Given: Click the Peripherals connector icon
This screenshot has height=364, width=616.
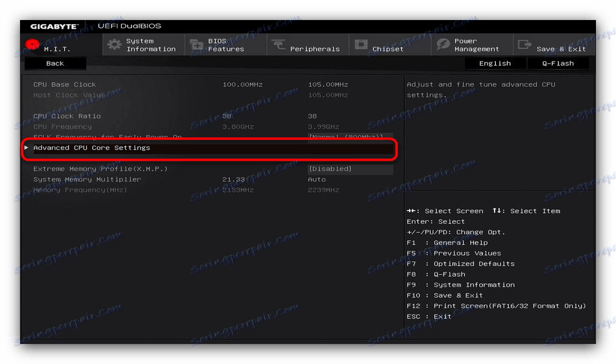Looking at the screenshot, I should tap(278, 44).
